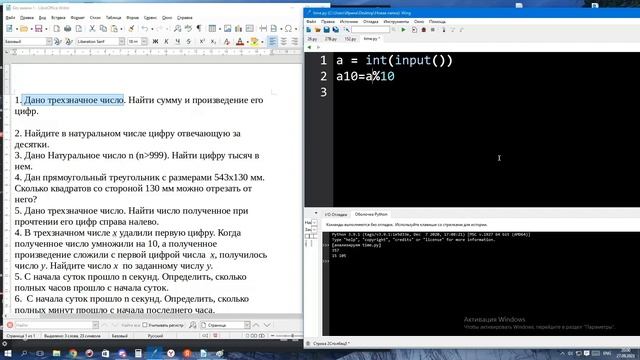Viewport: 640px width, 360px height.
Task: Open the dropdown arrow beside font color
Action: tap(247, 42)
